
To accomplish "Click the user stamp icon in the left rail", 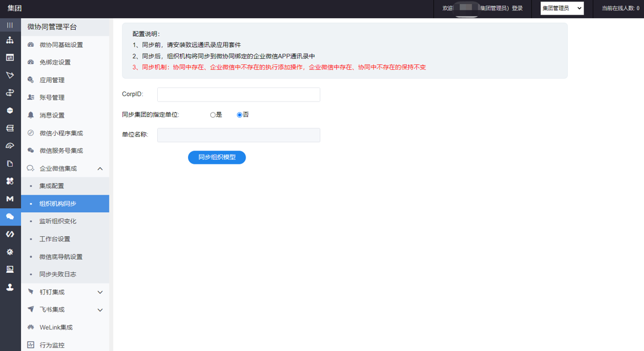I will [x=10, y=287].
